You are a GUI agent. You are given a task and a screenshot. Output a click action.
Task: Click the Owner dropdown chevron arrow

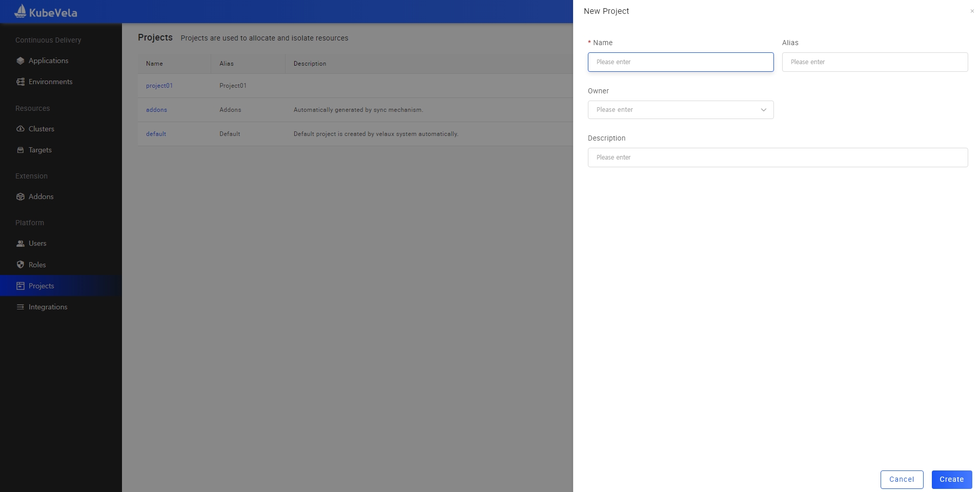(763, 110)
